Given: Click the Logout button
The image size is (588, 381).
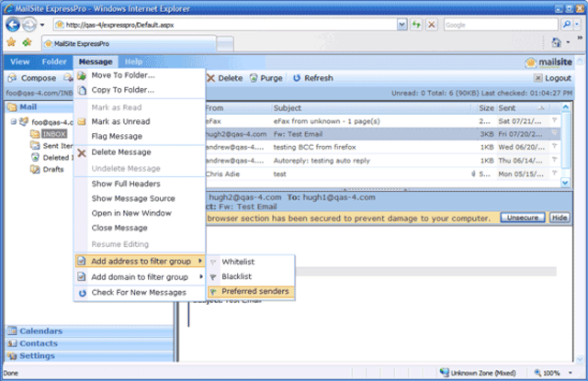Looking at the screenshot, I should point(552,78).
